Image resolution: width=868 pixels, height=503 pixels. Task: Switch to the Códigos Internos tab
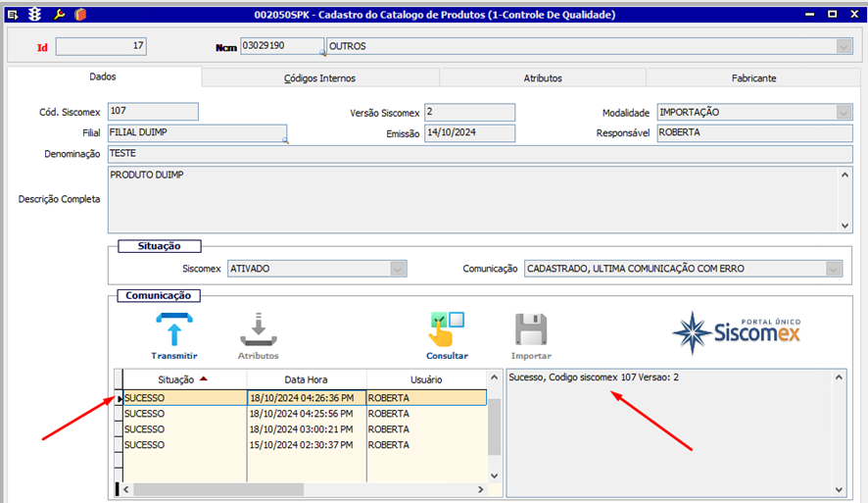(x=320, y=78)
